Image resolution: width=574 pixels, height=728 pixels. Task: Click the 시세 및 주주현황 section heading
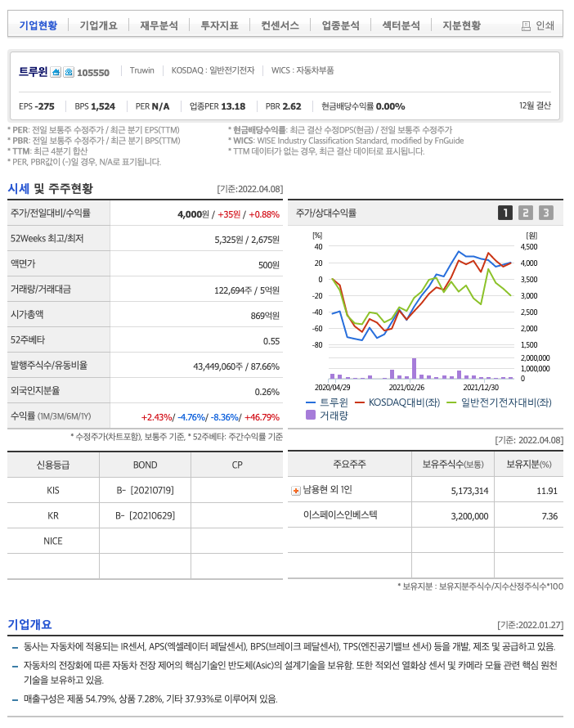tap(50, 188)
